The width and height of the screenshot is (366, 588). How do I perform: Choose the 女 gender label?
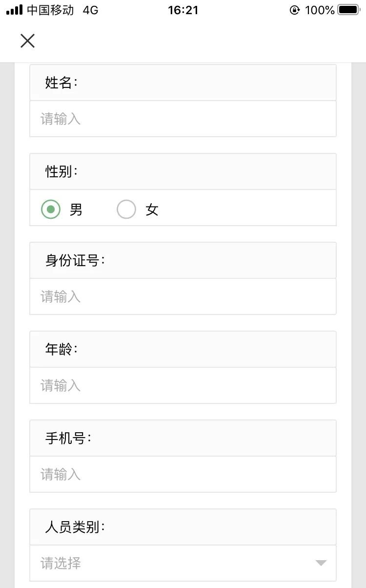152,210
